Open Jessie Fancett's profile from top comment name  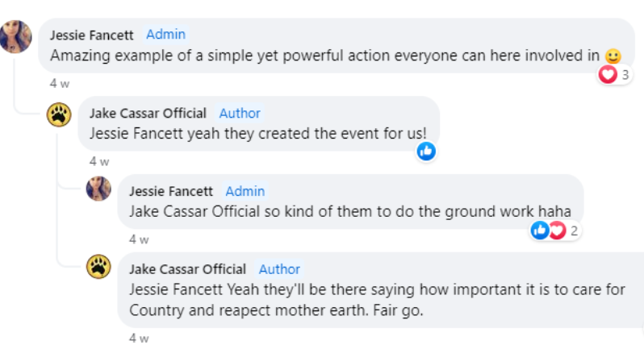92,35
